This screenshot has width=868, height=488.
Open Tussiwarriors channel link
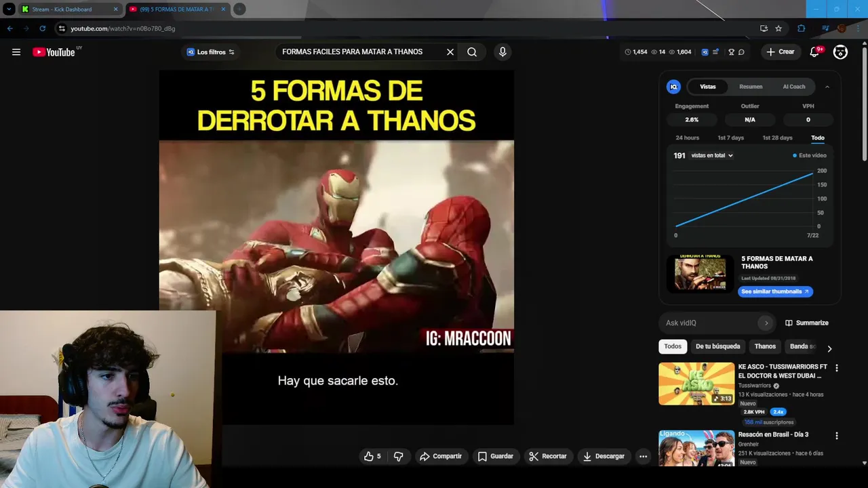(x=755, y=386)
